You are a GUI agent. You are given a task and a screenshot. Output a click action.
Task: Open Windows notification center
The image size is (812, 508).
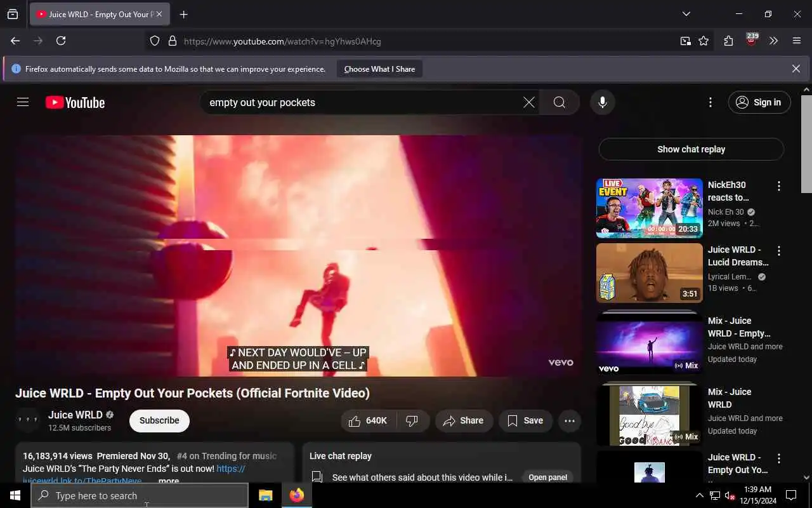click(791, 495)
